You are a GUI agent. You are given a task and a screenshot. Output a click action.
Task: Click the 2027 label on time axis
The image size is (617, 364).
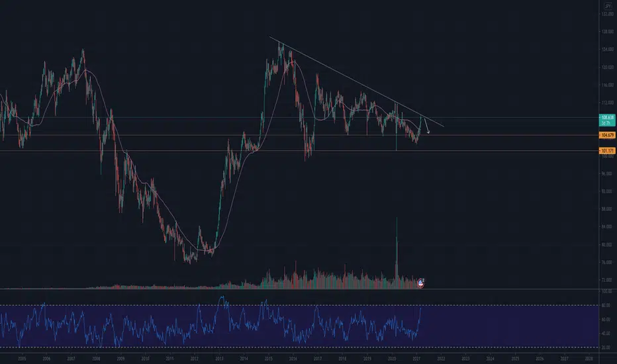pyautogui.click(x=564, y=359)
